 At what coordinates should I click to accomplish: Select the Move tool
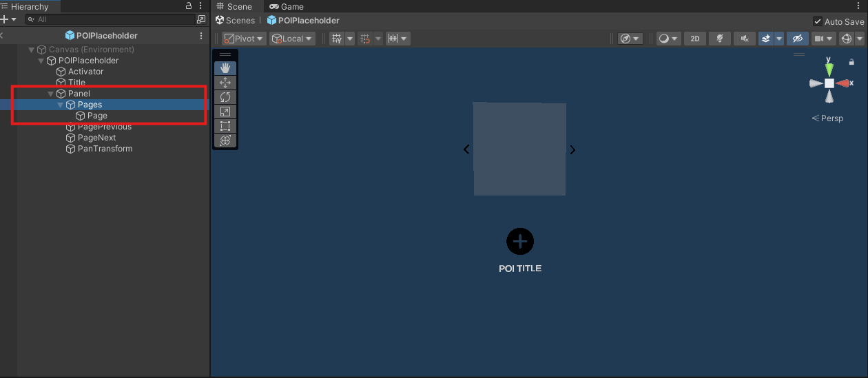pyautogui.click(x=225, y=83)
